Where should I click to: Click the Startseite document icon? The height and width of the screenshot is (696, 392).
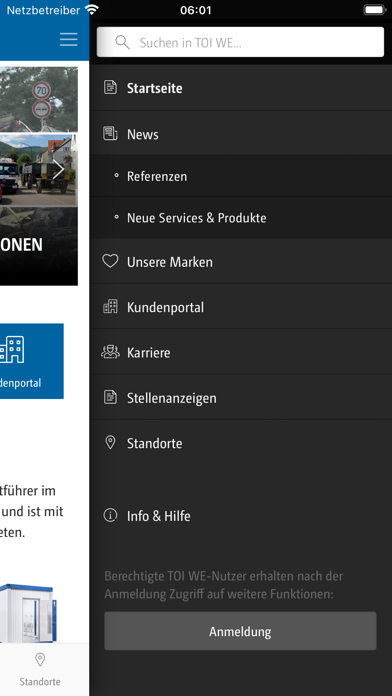[x=110, y=87]
